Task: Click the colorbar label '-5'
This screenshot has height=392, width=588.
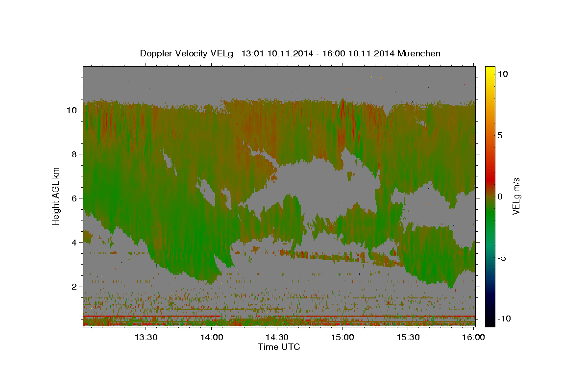Action: pyautogui.click(x=502, y=258)
